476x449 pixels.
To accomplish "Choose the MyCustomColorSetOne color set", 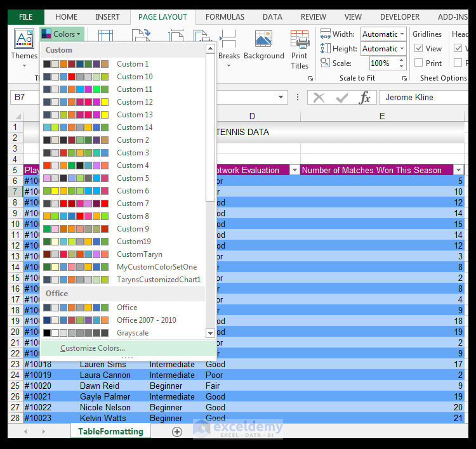I will pos(124,267).
